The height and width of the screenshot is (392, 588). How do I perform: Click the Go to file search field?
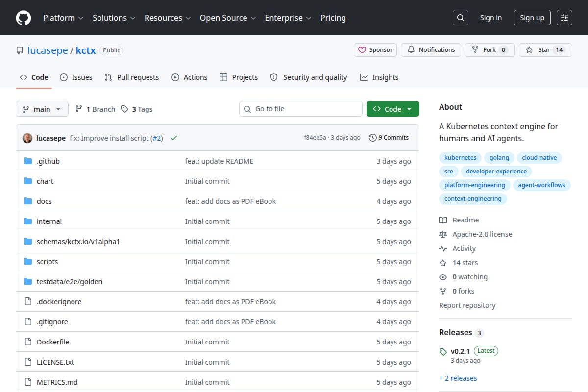[x=301, y=109]
